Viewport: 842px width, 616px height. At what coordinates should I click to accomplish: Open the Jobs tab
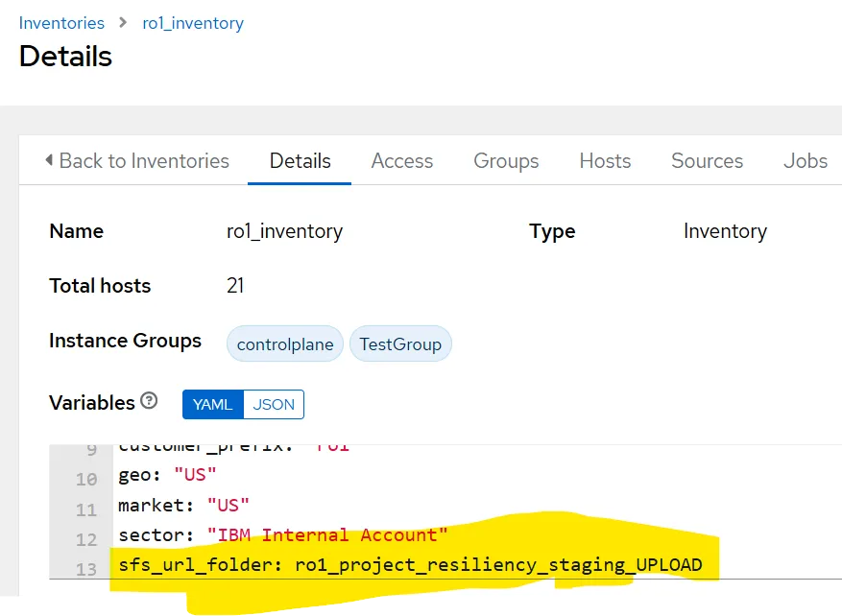point(805,160)
